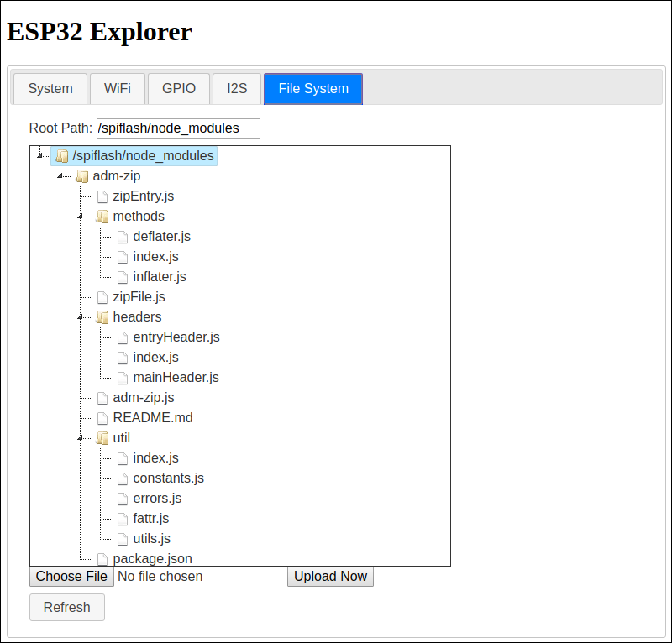This screenshot has height=643, width=672.
Task: Select inflater.js in the tree
Action: [160, 277]
